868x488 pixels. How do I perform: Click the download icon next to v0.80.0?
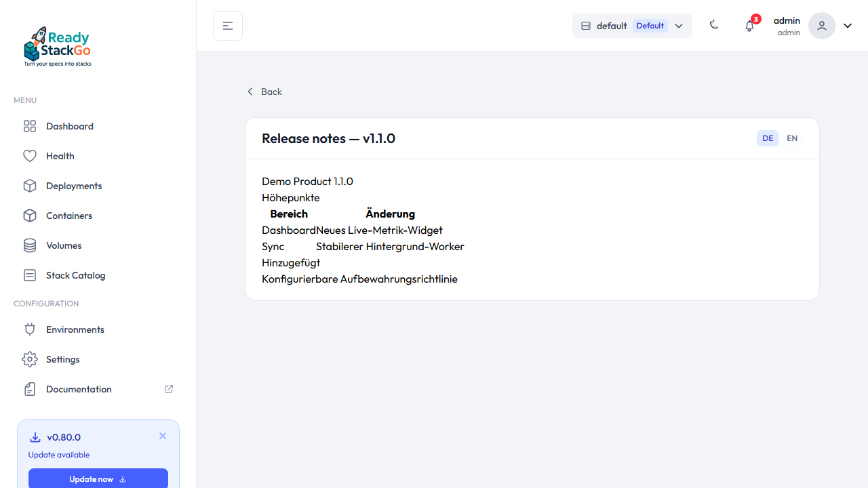(35, 437)
